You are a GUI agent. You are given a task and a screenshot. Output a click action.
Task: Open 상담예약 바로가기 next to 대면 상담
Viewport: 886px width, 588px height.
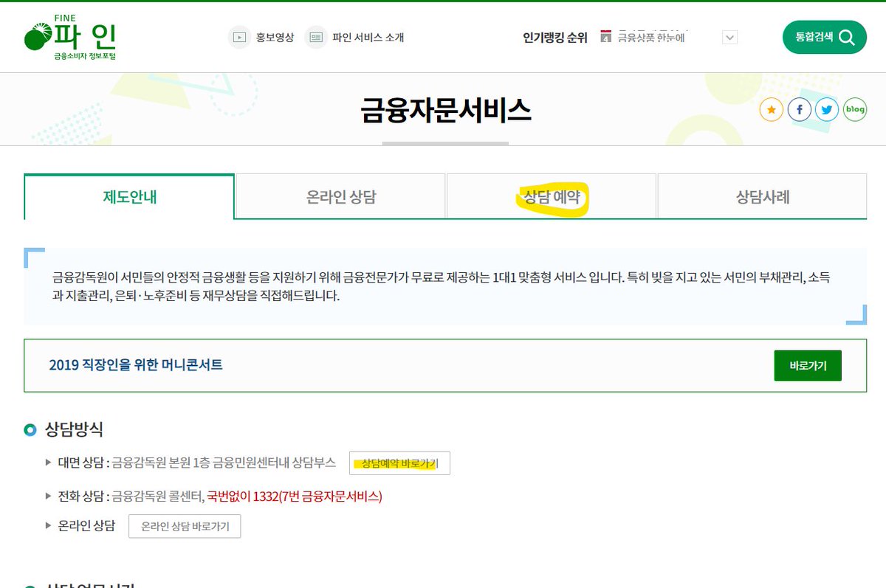[399, 463]
